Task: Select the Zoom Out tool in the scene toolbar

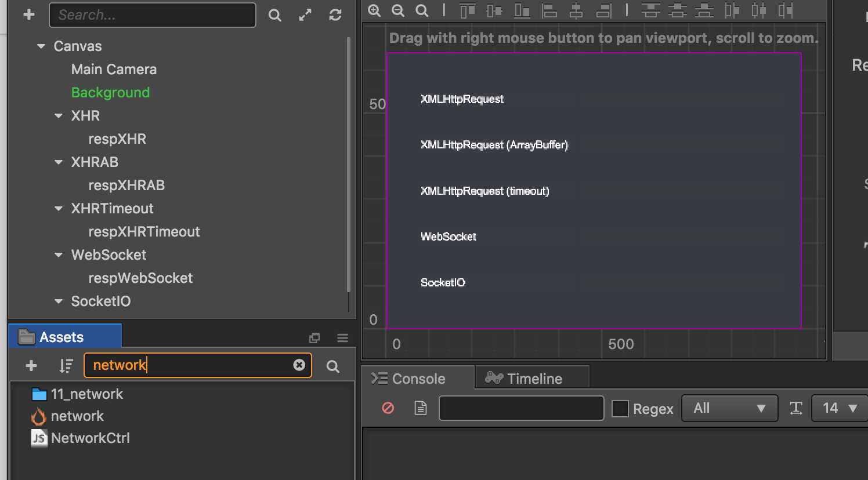Action: tap(398, 10)
